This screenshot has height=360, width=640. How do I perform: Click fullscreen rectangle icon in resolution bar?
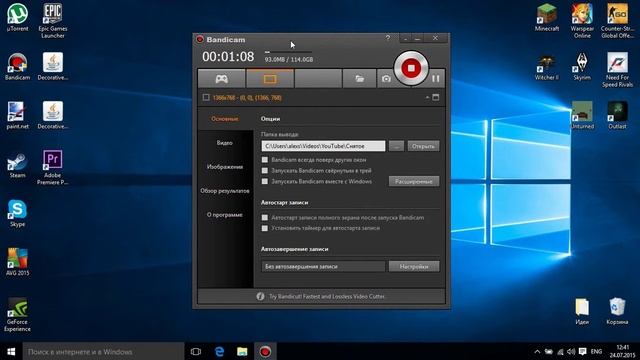point(436,98)
